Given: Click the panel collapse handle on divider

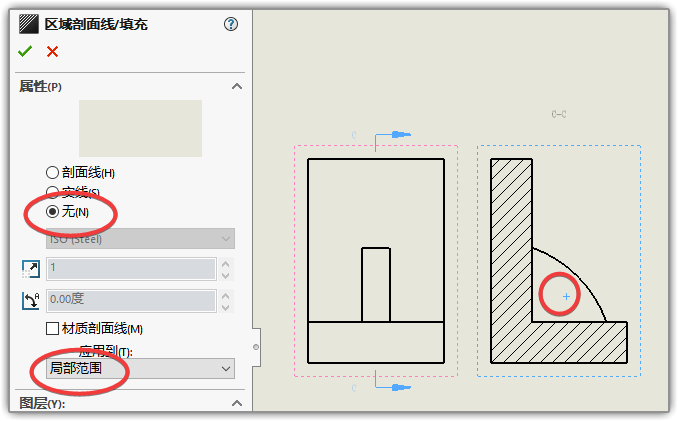Looking at the screenshot, I should click(x=256, y=347).
